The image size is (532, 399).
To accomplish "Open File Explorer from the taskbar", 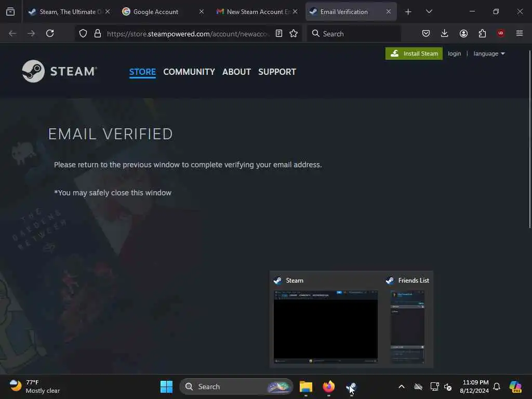I will [x=305, y=387].
